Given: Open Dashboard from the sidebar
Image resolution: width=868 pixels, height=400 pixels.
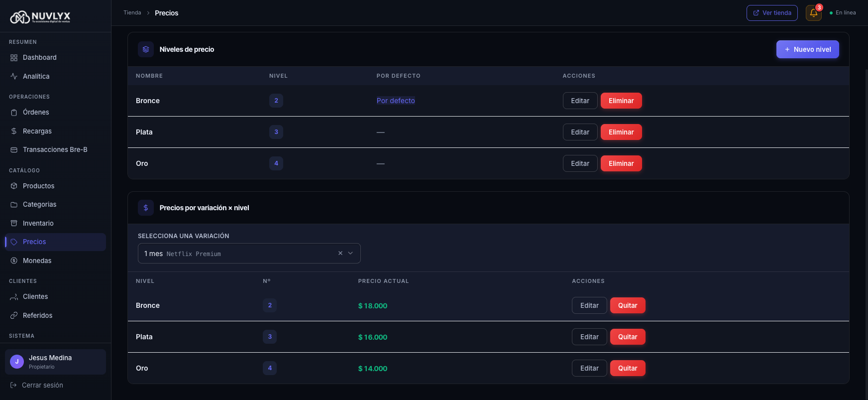Looking at the screenshot, I should 40,57.
